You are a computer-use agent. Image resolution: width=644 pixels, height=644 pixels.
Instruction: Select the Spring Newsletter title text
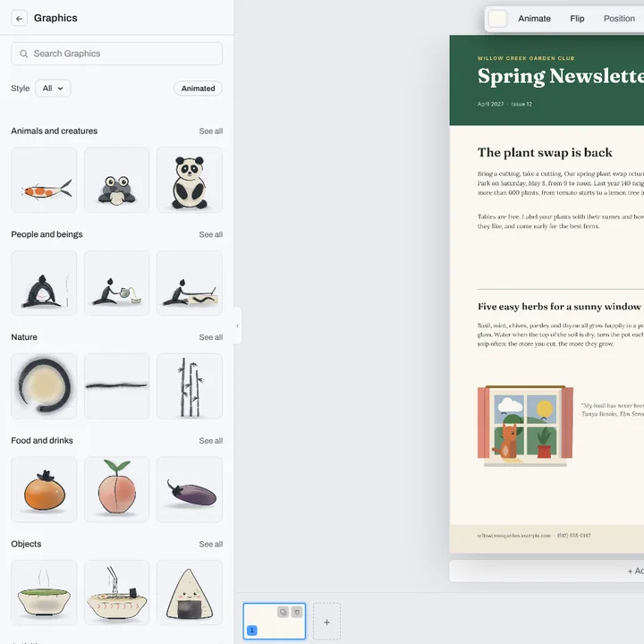561,76
